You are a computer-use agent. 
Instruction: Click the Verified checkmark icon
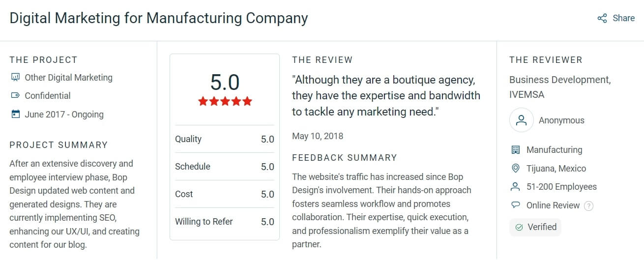pos(519,227)
